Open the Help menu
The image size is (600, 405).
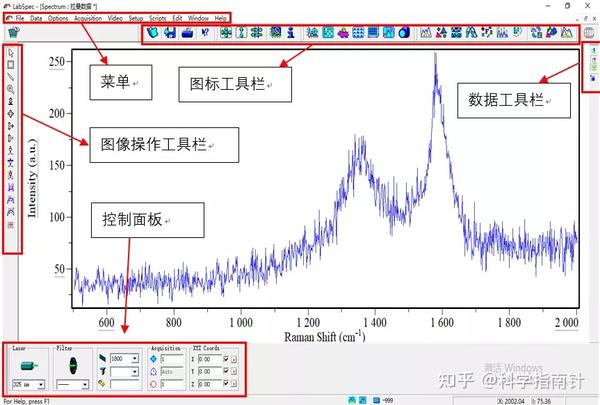click(220, 18)
